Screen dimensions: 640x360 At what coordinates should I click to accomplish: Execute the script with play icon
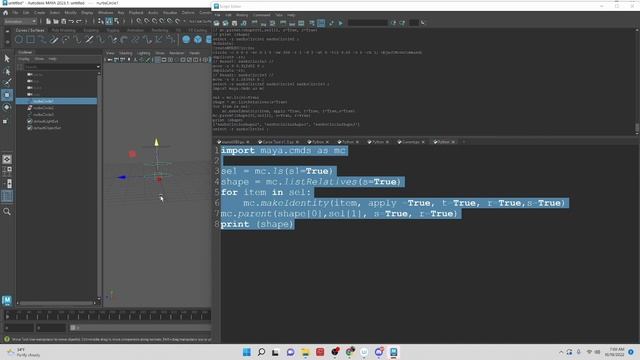click(x=340, y=23)
